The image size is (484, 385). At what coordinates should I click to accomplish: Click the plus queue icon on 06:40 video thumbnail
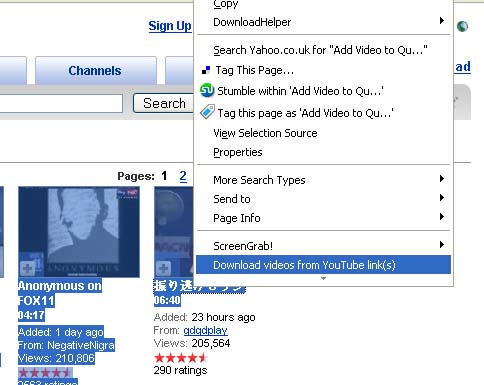coord(163,268)
